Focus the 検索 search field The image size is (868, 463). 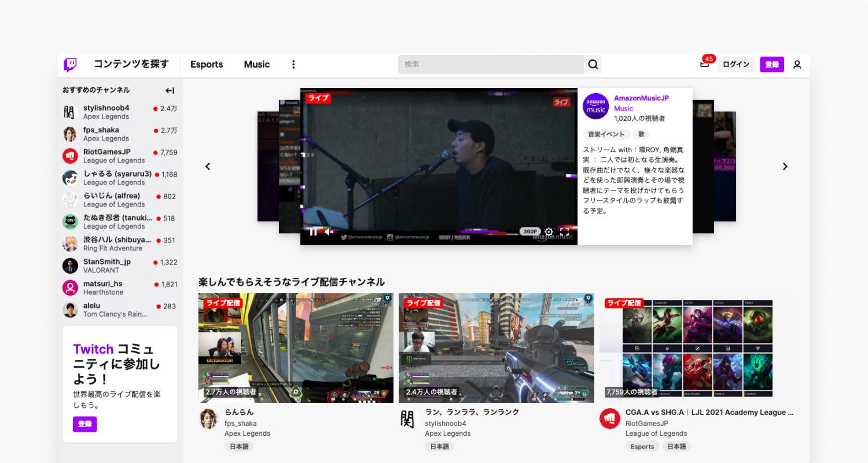coord(491,64)
